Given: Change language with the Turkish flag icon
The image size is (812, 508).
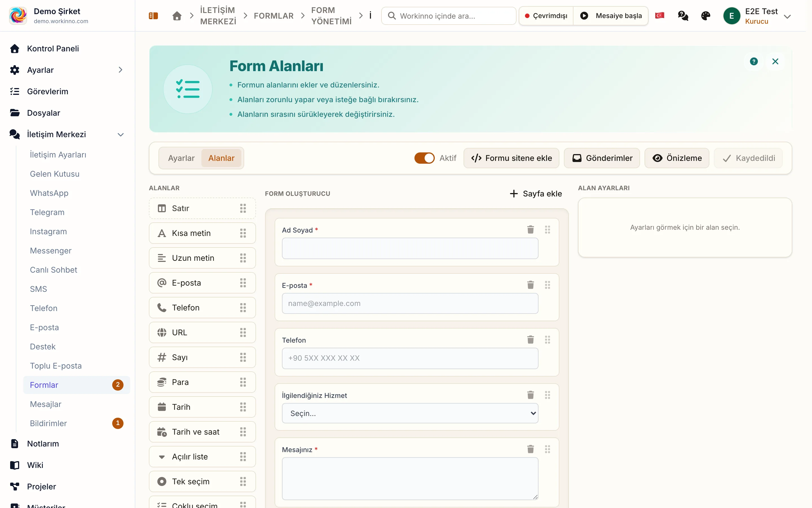Looking at the screenshot, I should 660,16.
